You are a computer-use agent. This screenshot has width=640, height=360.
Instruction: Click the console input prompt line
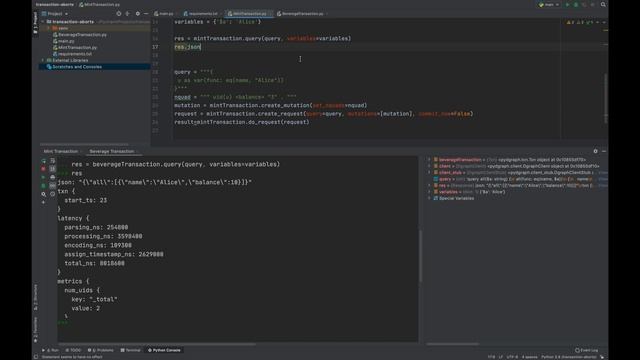(237, 323)
